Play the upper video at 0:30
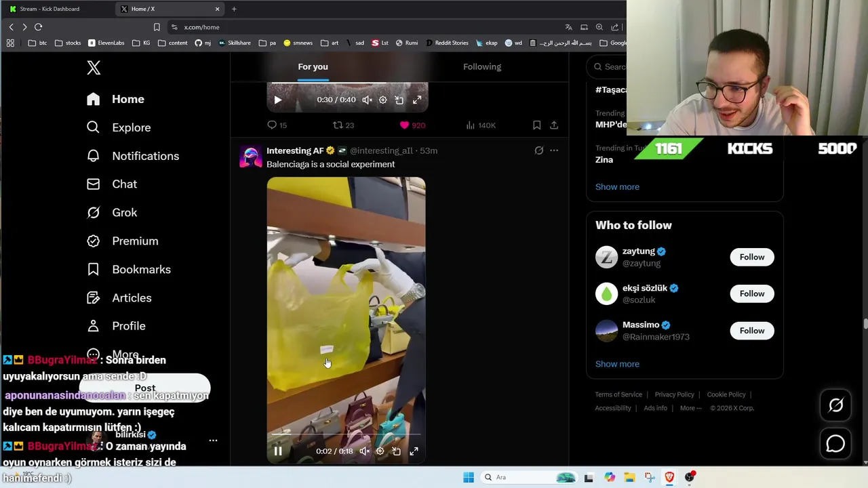Screen dimensions: 868x488 tap(277, 100)
